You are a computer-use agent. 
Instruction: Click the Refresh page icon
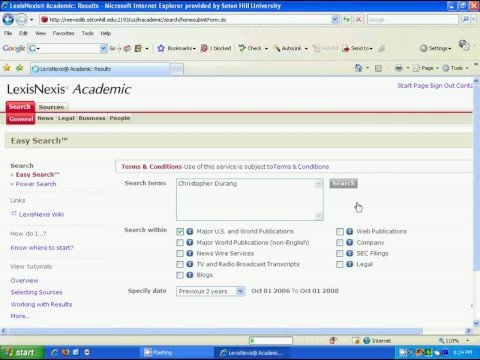pos(346,20)
